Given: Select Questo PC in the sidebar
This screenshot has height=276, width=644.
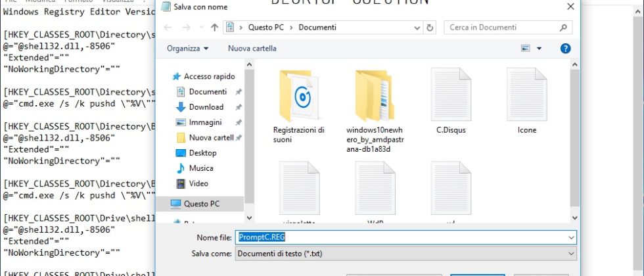Looking at the screenshot, I should [200, 203].
